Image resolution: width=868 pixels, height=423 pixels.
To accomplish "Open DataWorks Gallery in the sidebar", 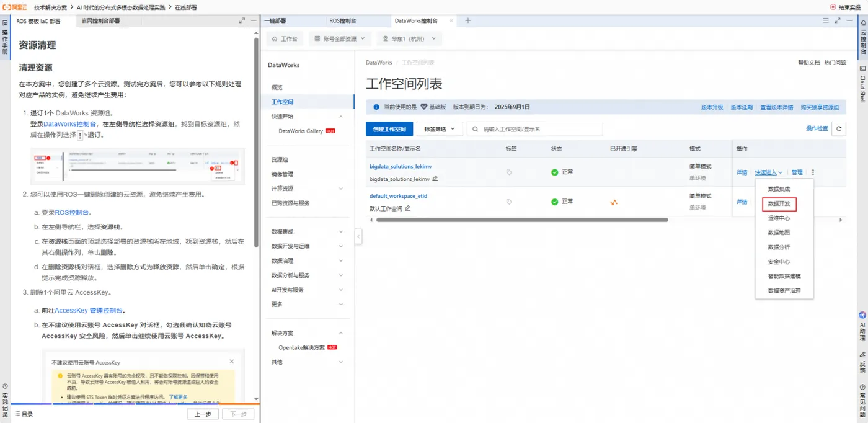I will pos(301,131).
